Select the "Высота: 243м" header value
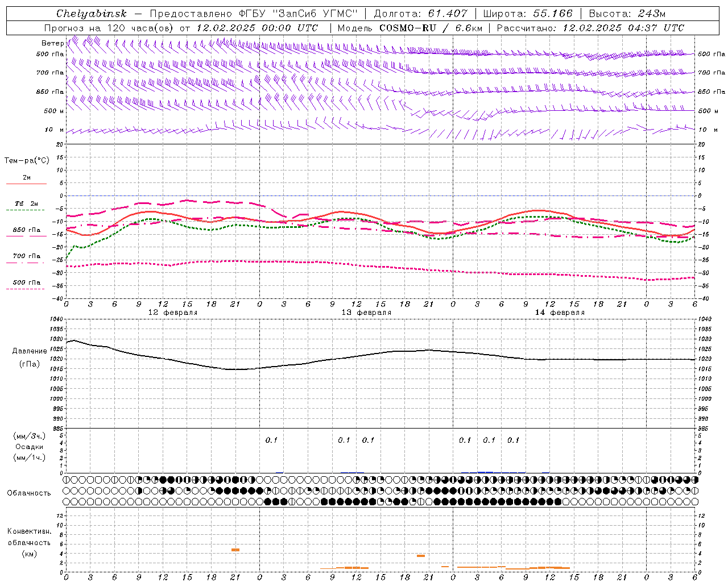The height and width of the screenshot is (582, 728). click(x=627, y=14)
